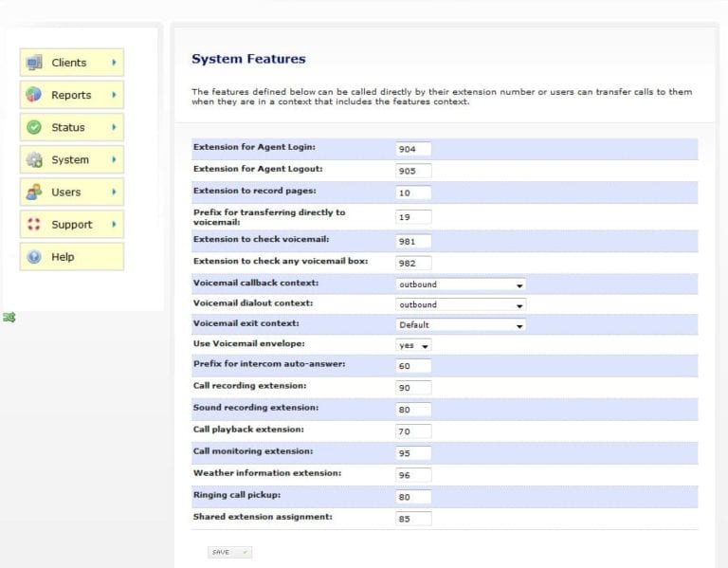The height and width of the screenshot is (568, 728).
Task: Open the Reports menu item
Action: (x=72, y=95)
